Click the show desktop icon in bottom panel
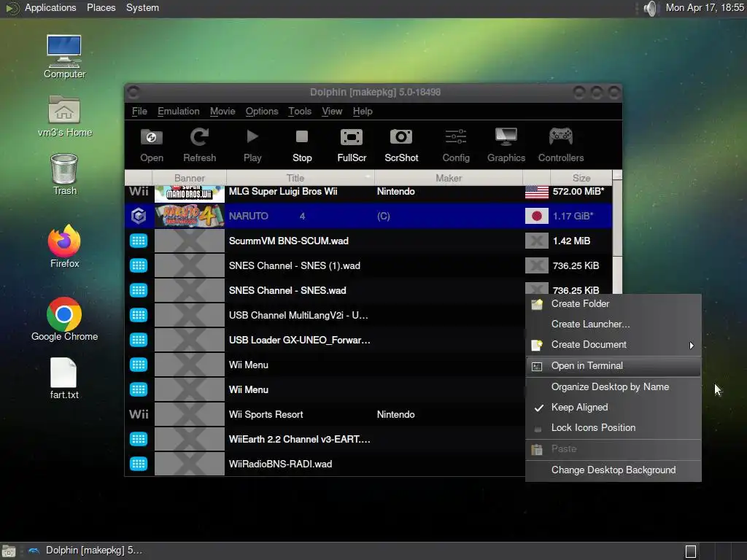 (9, 551)
